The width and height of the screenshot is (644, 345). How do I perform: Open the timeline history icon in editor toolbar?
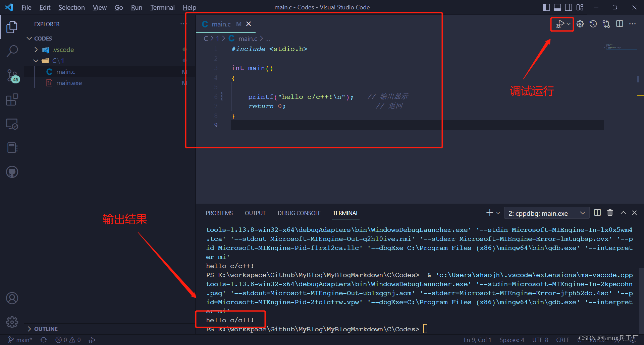(593, 24)
